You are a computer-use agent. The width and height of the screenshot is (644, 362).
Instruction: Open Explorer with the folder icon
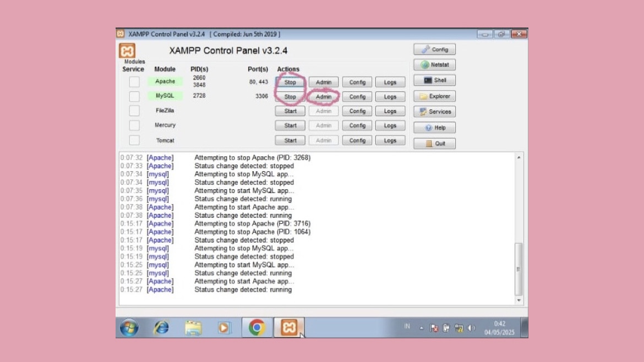click(434, 96)
